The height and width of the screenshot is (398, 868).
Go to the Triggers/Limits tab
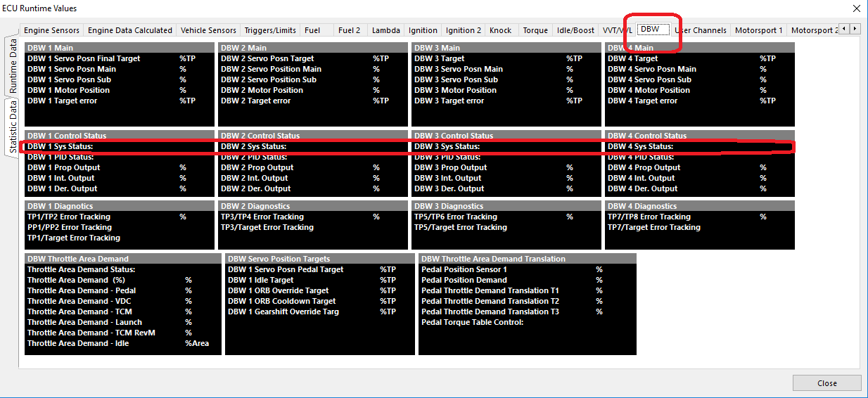click(x=270, y=30)
